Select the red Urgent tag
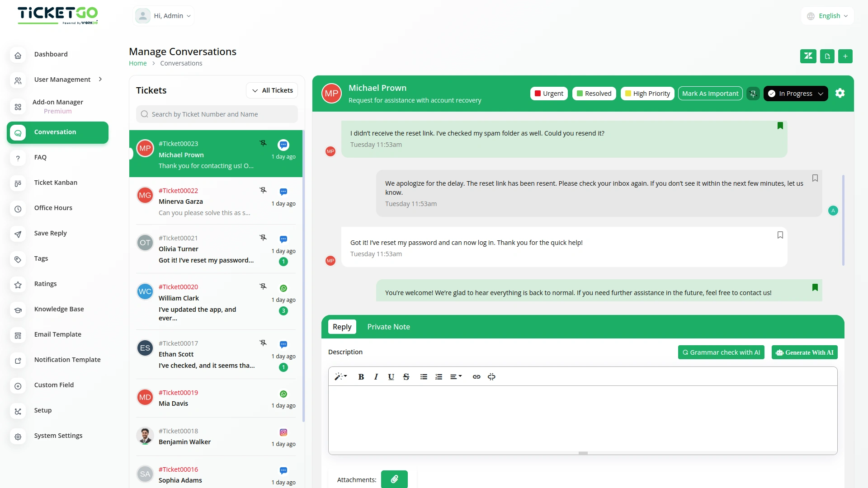This screenshot has height=488, width=868. (x=549, y=94)
